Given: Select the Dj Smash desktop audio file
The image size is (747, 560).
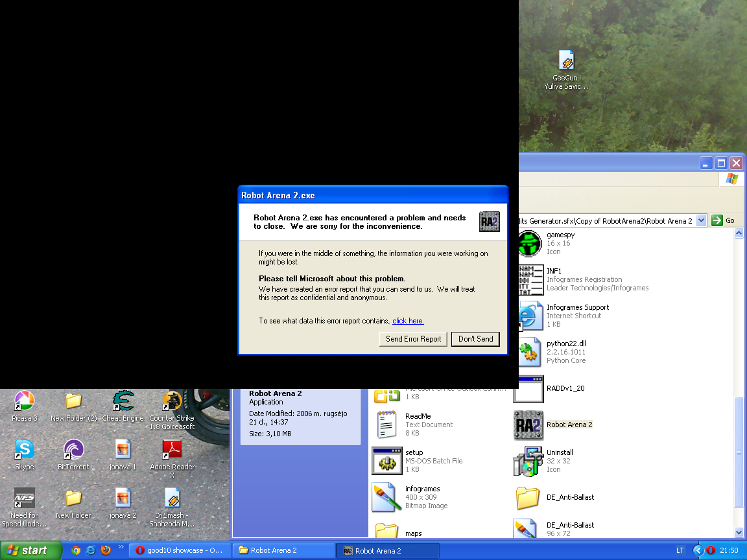Looking at the screenshot, I should pyautogui.click(x=172, y=507).
